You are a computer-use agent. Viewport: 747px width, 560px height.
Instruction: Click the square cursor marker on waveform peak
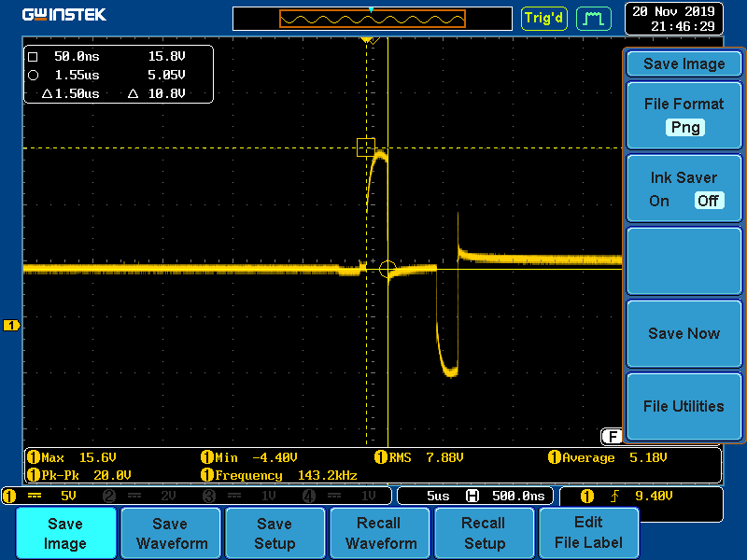[x=366, y=147]
